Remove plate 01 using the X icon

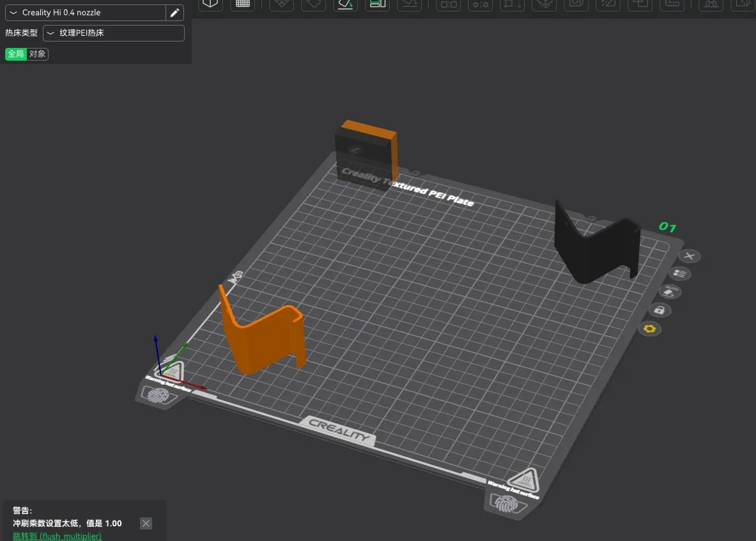click(689, 255)
